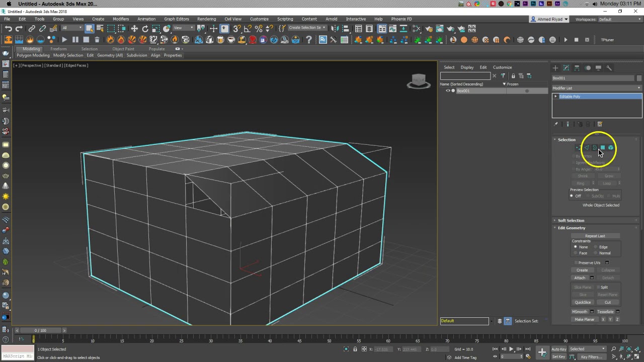Click the Attach button
The height and width of the screenshot is (362, 644).
coord(580,278)
